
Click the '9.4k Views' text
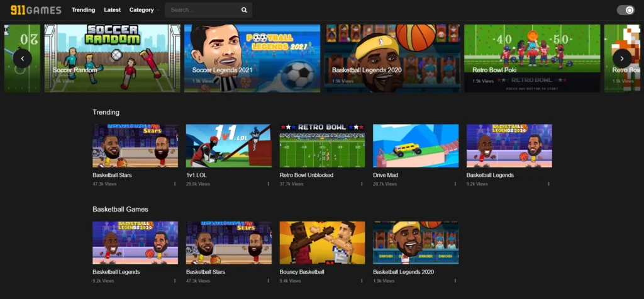click(x=291, y=281)
